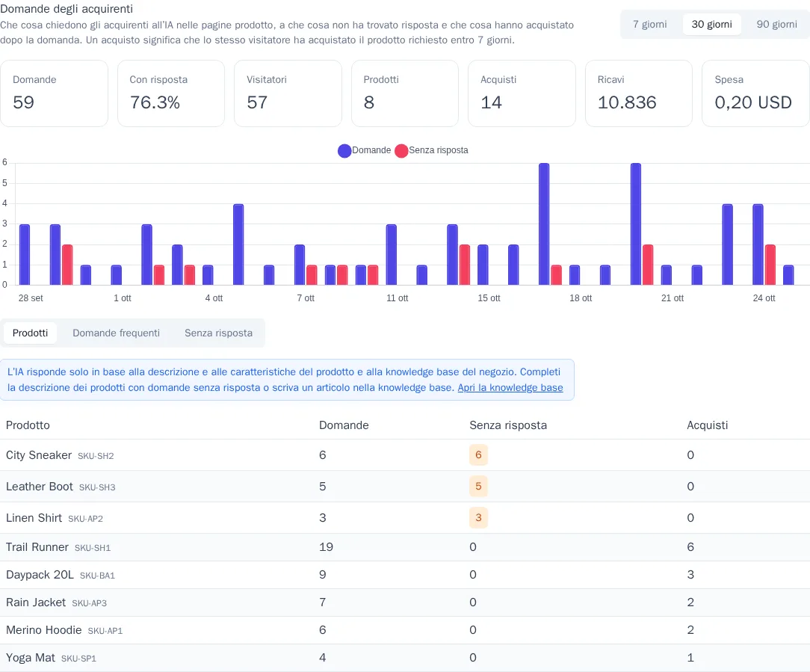
Task: Click the red Senza risposta legend swatch
Action: (x=401, y=150)
